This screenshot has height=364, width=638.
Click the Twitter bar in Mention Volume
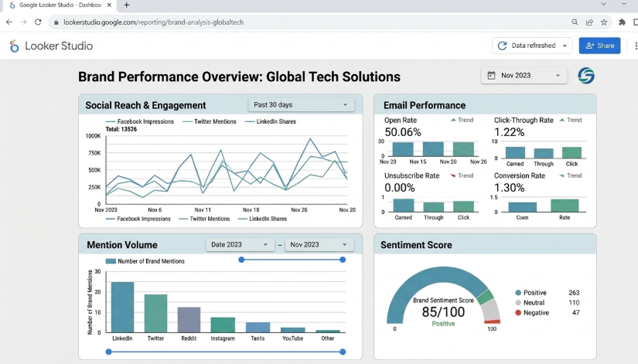tap(156, 313)
